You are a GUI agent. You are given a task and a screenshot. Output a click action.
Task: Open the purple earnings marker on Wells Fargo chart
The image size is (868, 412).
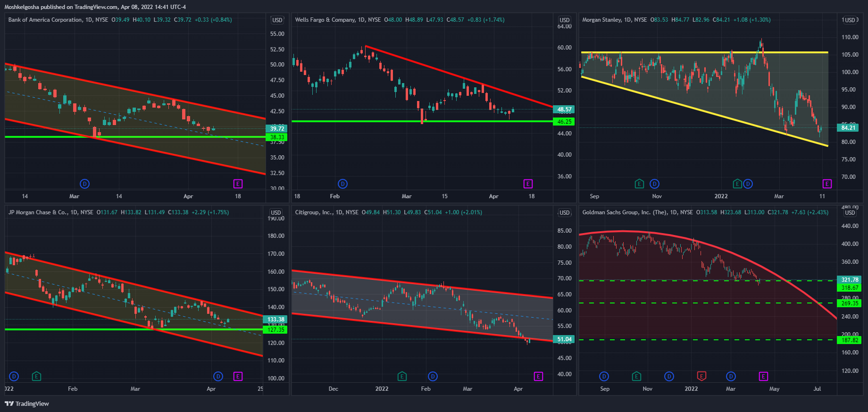(x=528, y=184)
